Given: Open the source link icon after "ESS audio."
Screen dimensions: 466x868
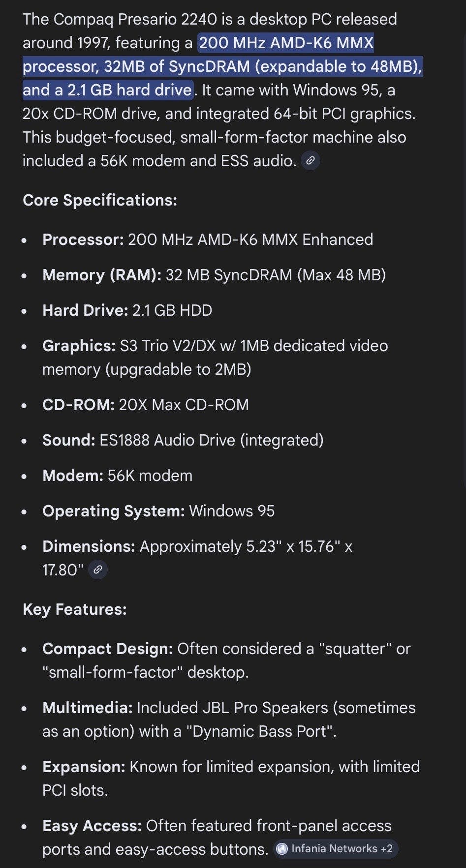Looking at the screenshot, I should pos(311,161).
